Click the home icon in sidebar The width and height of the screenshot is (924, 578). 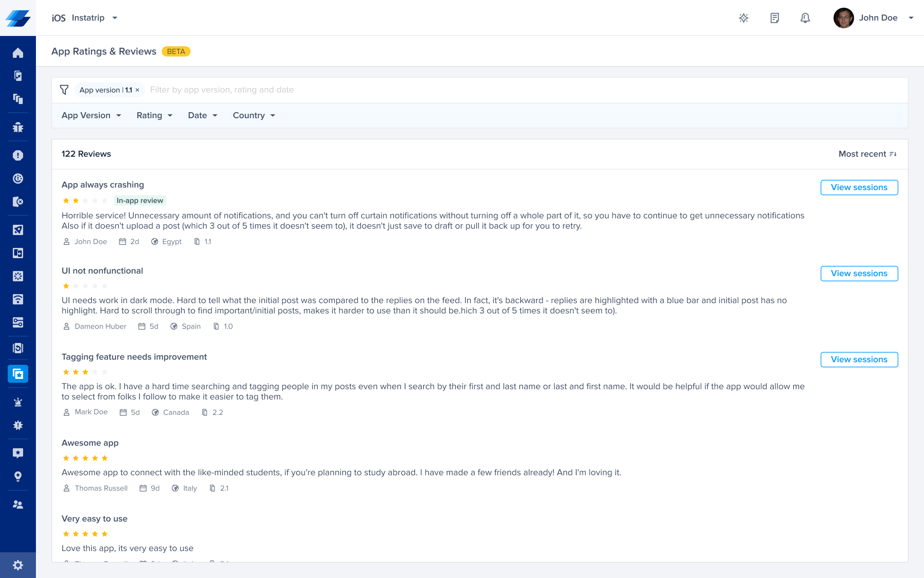tap(18, 53)
